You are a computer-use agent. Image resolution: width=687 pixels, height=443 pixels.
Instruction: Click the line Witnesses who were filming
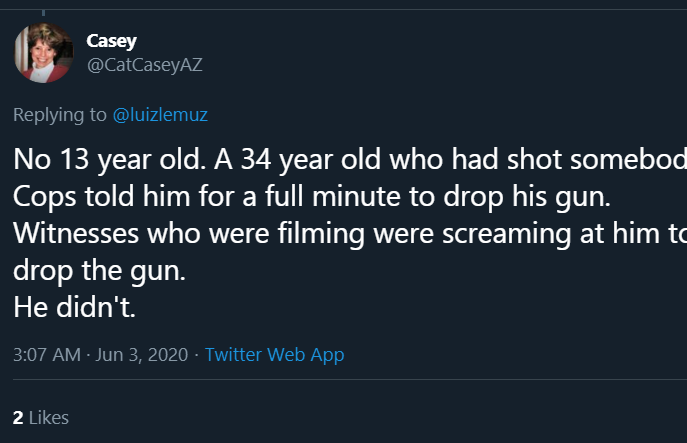tap(350, 233)
